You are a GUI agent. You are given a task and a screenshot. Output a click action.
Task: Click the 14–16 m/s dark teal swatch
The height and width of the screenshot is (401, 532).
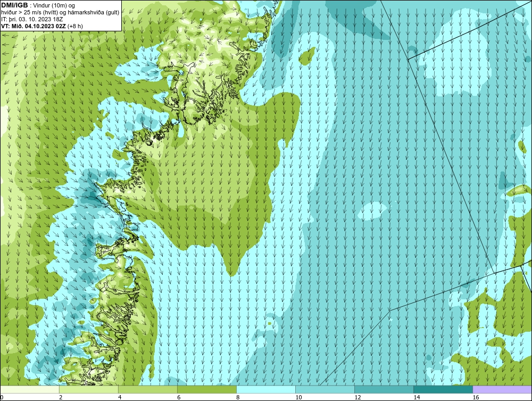[443, 389]
